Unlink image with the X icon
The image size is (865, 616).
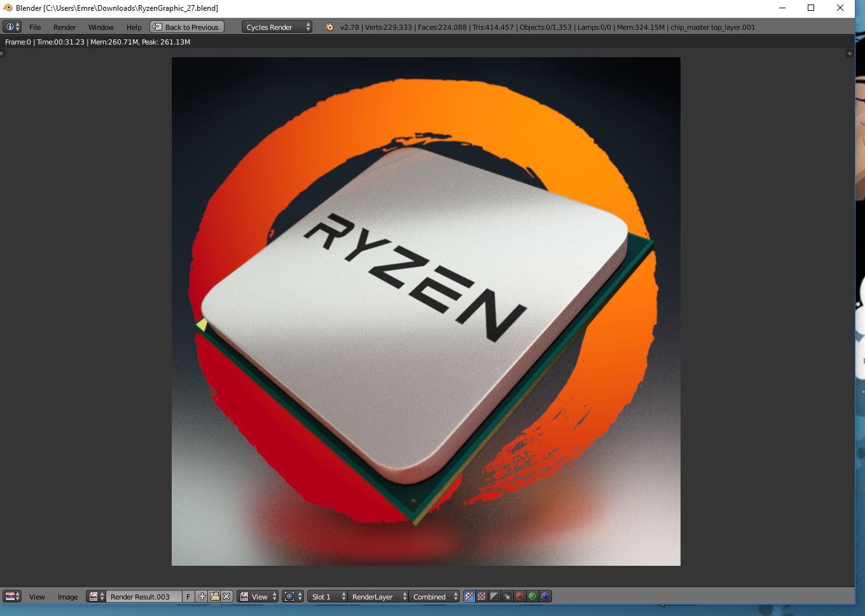226,596
